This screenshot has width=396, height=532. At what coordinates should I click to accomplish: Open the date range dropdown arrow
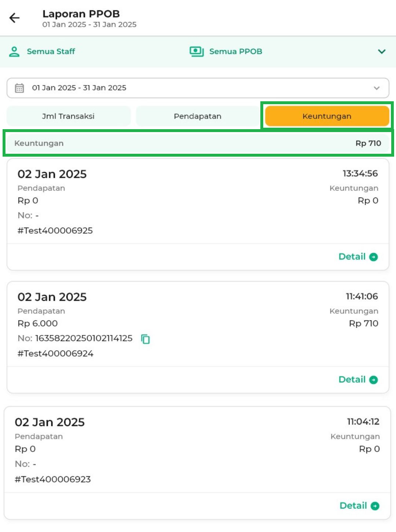click(x=377, y=88)
